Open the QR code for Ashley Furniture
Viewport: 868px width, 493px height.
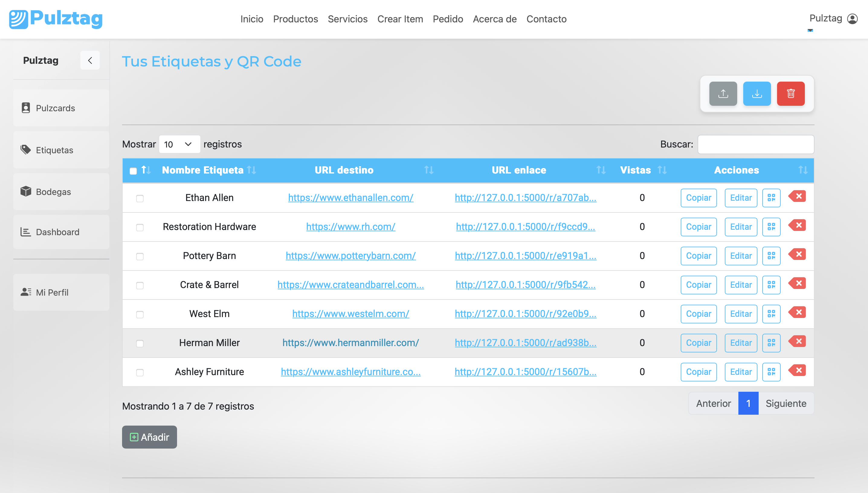tap(771, 372)
